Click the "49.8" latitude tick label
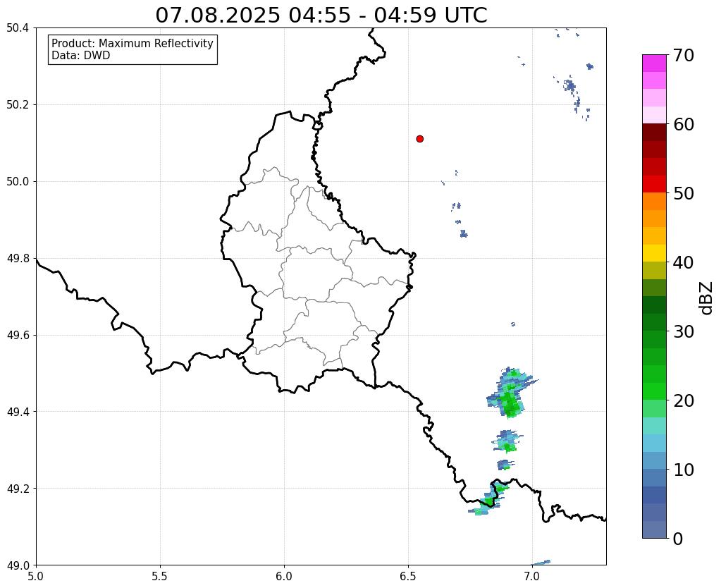Image resolution: width=721 pixels, height=588 pixels. tap(18, 258)
